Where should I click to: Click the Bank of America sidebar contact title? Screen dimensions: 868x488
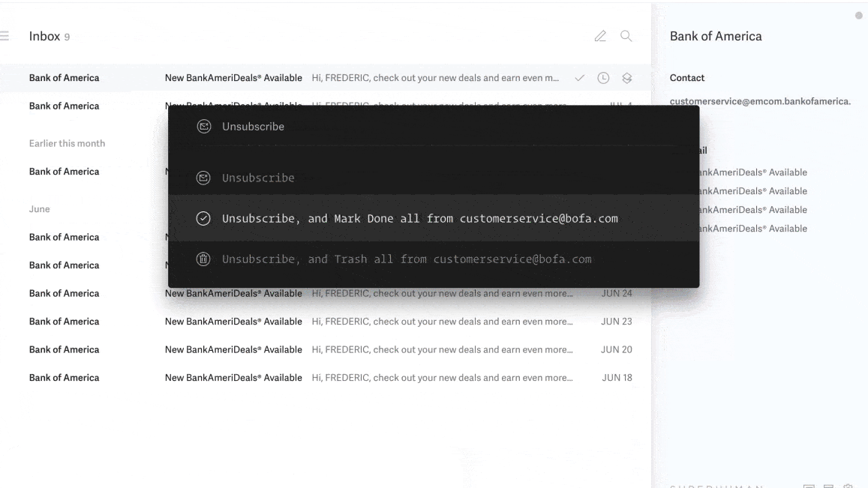tap(715, 36)
